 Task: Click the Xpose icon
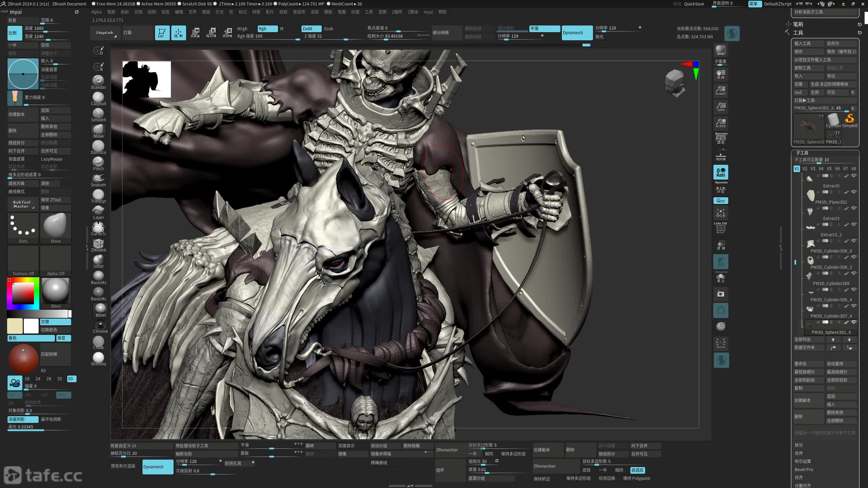[x=721, y=343]
